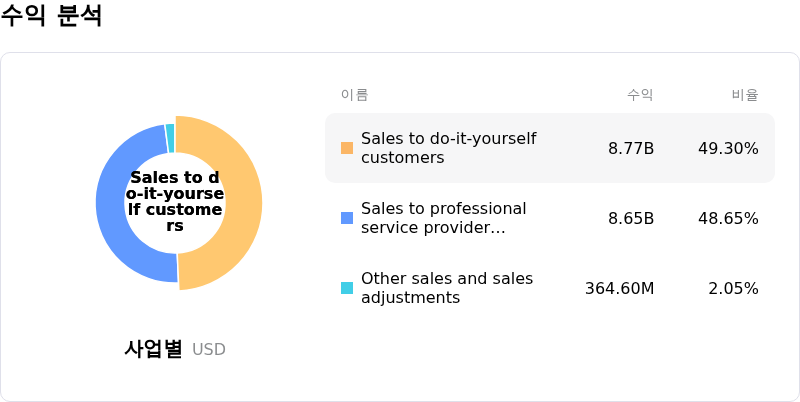
Task: Click the 364.60M revenue value
Action: (619, 288)
